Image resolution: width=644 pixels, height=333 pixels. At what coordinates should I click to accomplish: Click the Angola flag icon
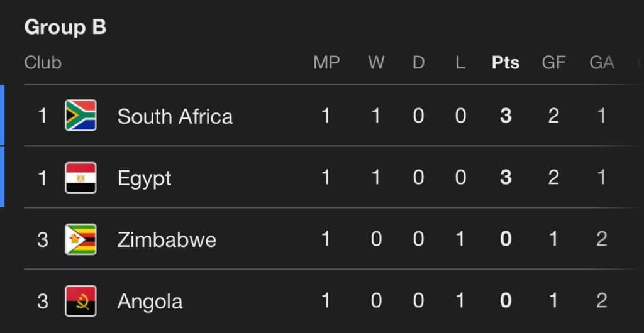tap(80, 301)
